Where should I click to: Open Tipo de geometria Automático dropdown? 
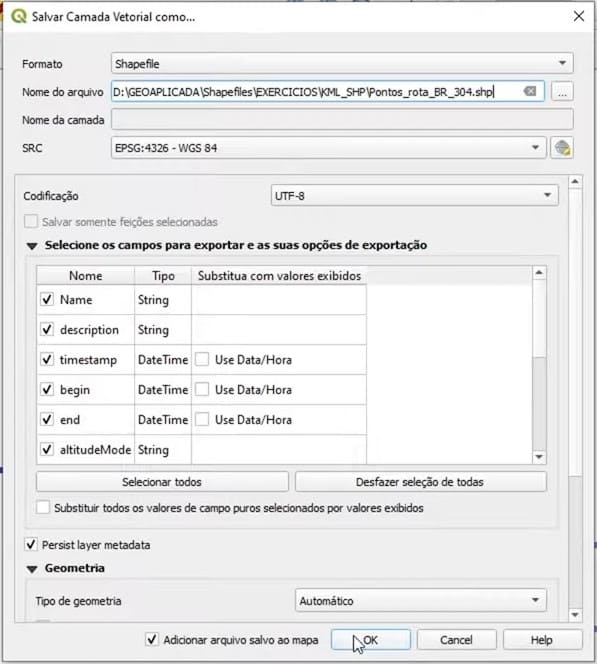421,600
